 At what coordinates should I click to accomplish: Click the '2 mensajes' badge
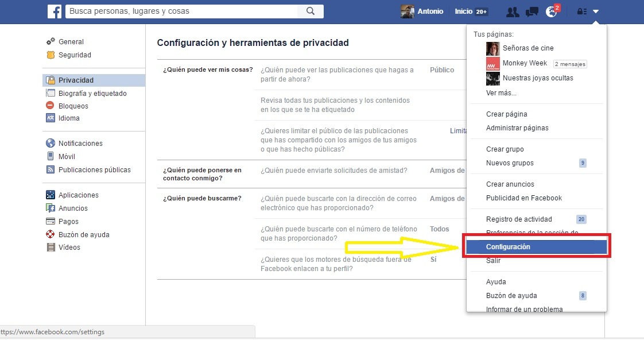pos(570,64)
